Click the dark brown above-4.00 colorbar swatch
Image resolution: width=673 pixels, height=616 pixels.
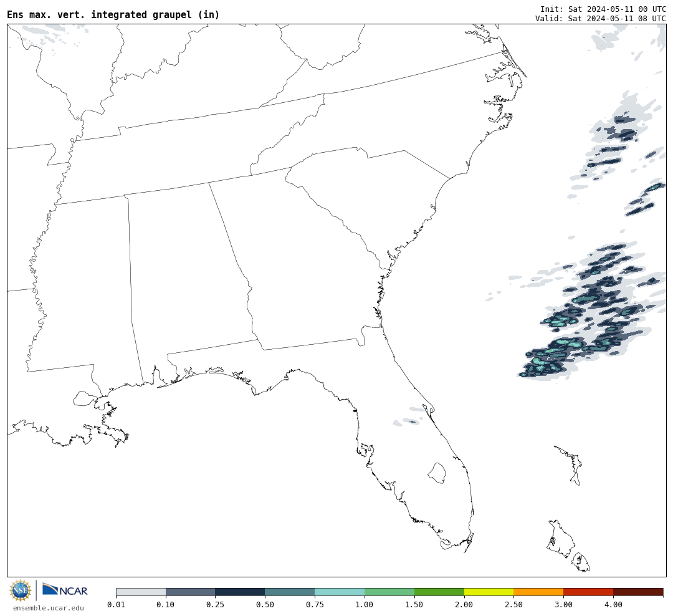click(638, 592)
